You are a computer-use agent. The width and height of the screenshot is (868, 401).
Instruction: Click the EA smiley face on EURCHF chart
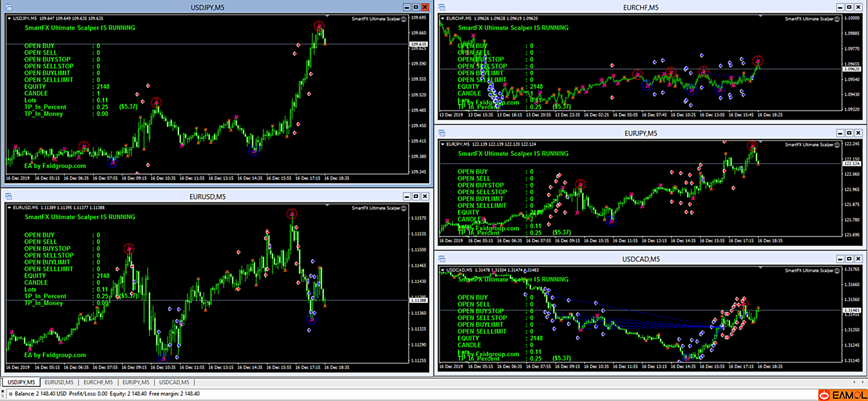(x=837, y=19)
